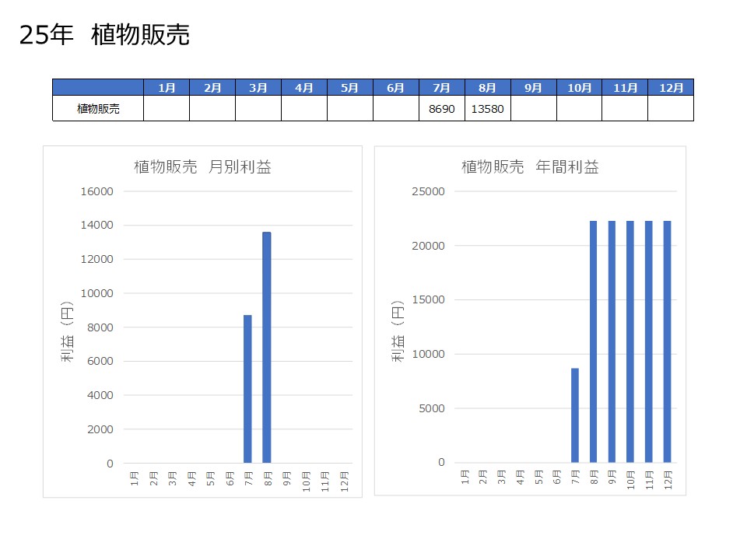Viewport: 747px width, 560px height.
Task: Click the 2000 axis label in monthly chart
Action: pos(100,429)
